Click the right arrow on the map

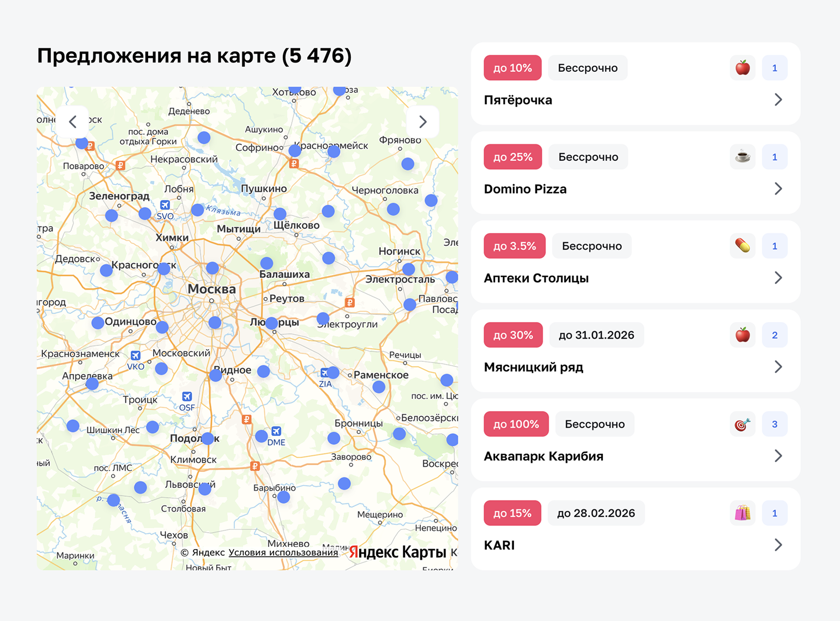point(423,122)
